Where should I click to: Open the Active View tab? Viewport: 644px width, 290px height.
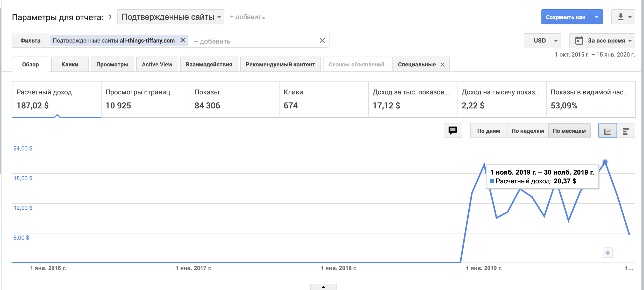click(x=157, y=64)
